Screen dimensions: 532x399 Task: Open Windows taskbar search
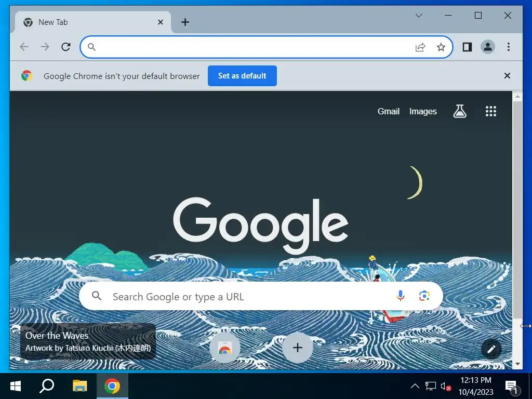click(47, 386)
